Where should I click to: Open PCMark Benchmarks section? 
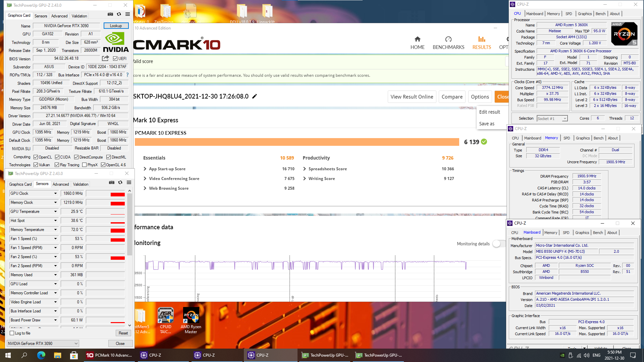coord(448,43)
